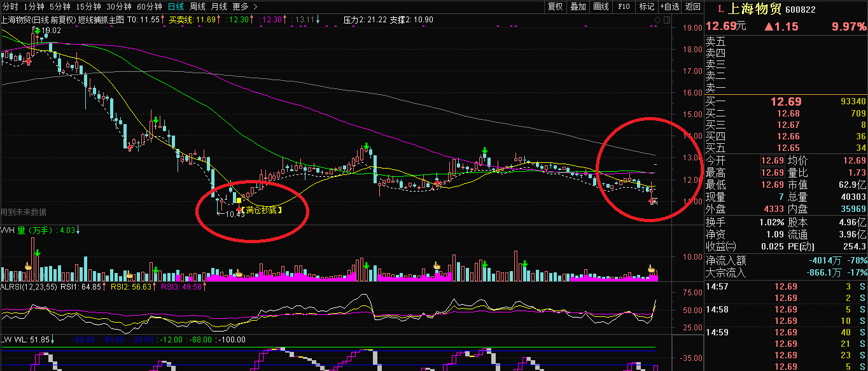The height and width of the screenshot is (371, 868).
Task: Click the 市值 value 62.9亿
Action: pos(853,185)
